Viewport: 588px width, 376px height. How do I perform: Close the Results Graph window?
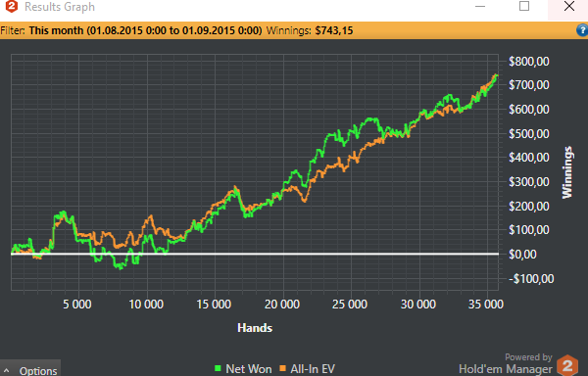click(569, 6)
